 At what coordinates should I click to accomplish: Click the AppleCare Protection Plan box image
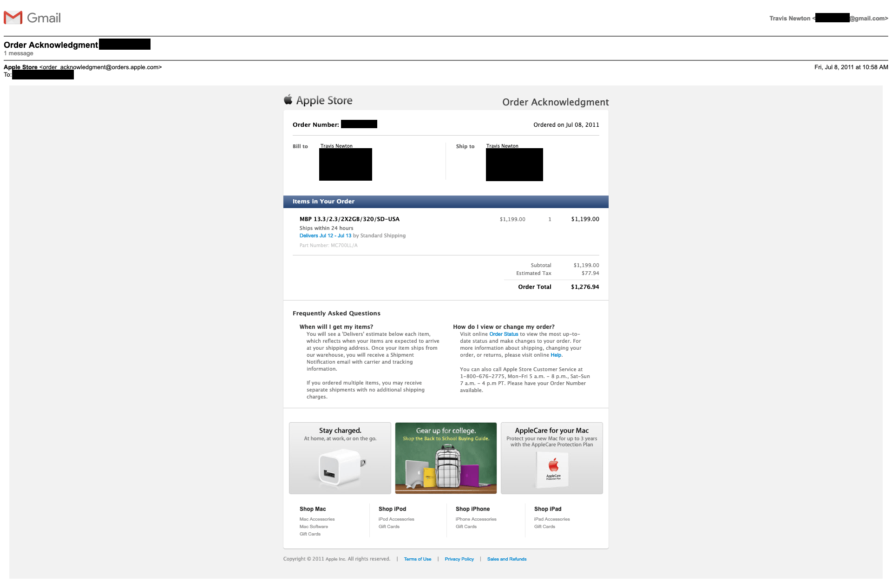click(552, 470)
